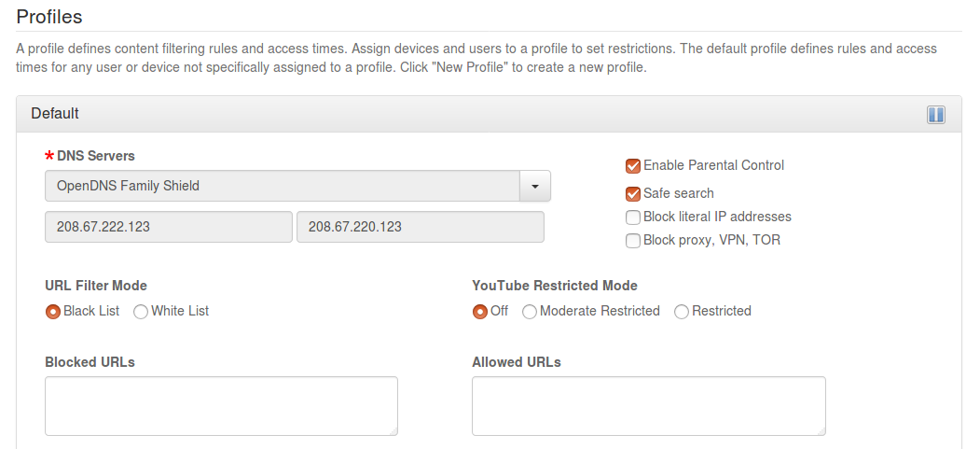Check Block proxy, VPN, TOR

click(x=633, y=241)
